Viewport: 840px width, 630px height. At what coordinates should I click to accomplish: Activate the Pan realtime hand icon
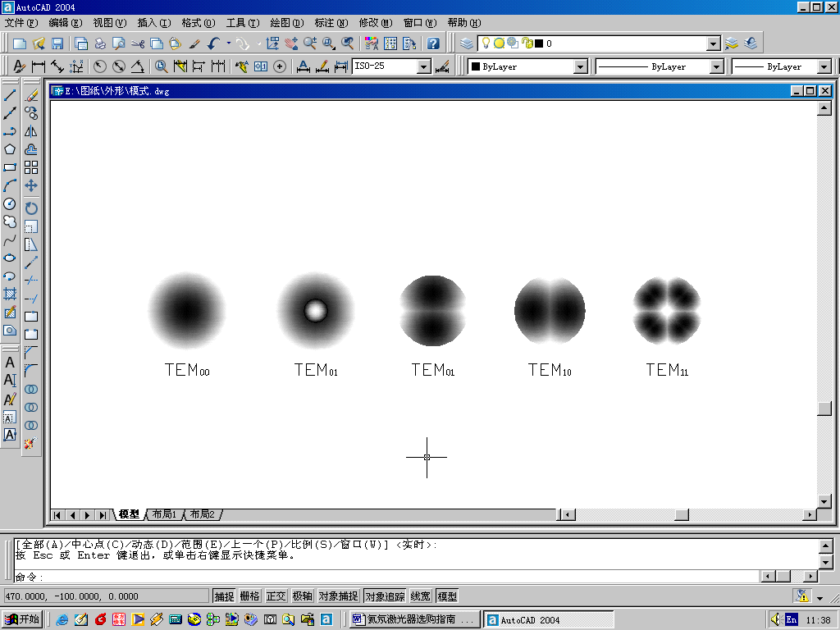pyautogui.click(x=291, y=43)
